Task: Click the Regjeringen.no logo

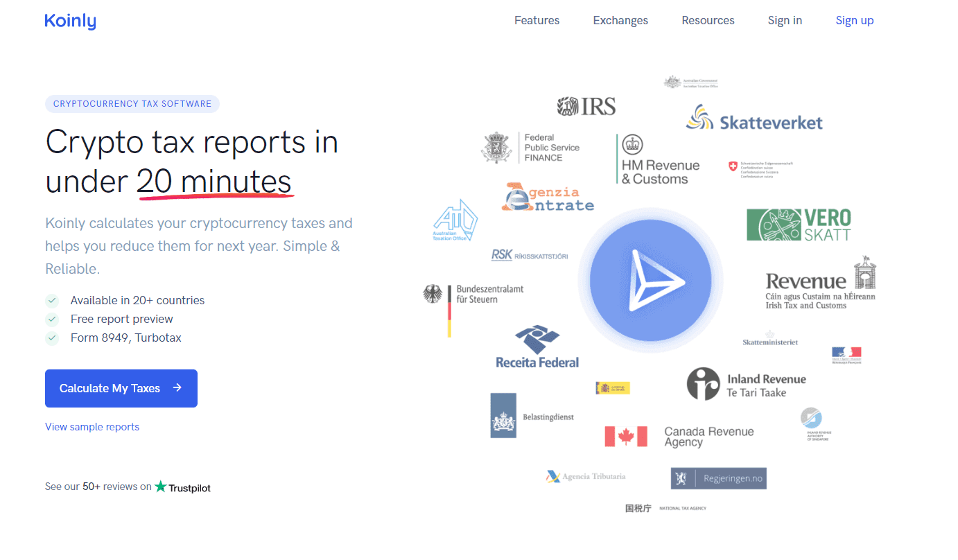Action: [719, 478]
